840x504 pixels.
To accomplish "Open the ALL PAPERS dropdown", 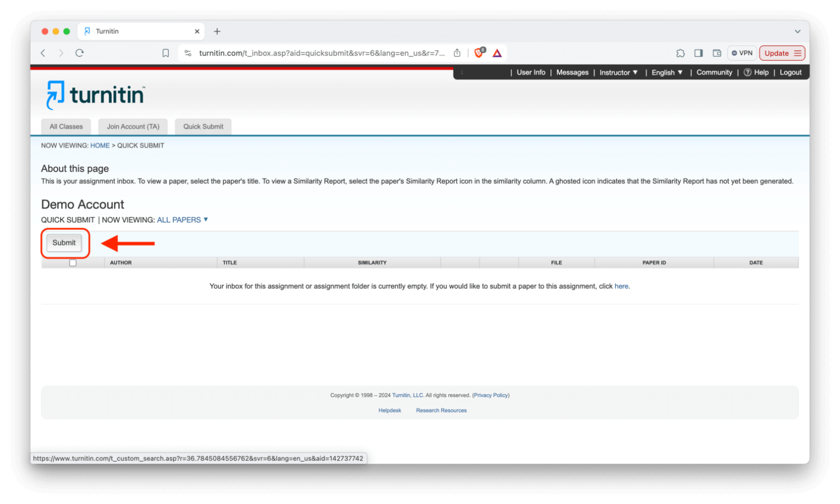I will click(182, 220).
